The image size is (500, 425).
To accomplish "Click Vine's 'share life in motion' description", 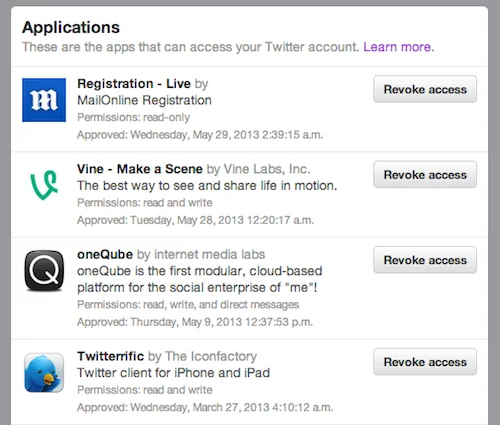I will 207,186.
